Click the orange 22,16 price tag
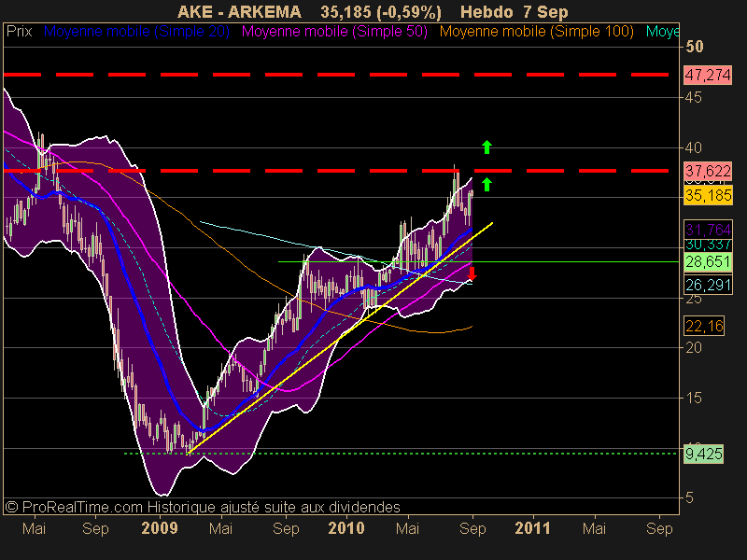747x560 pixels. 704,326
